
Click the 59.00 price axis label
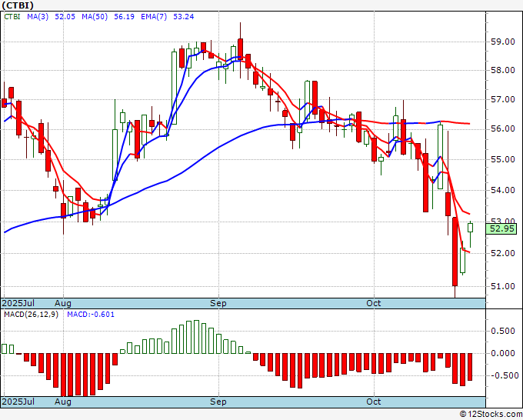[503, 42]
